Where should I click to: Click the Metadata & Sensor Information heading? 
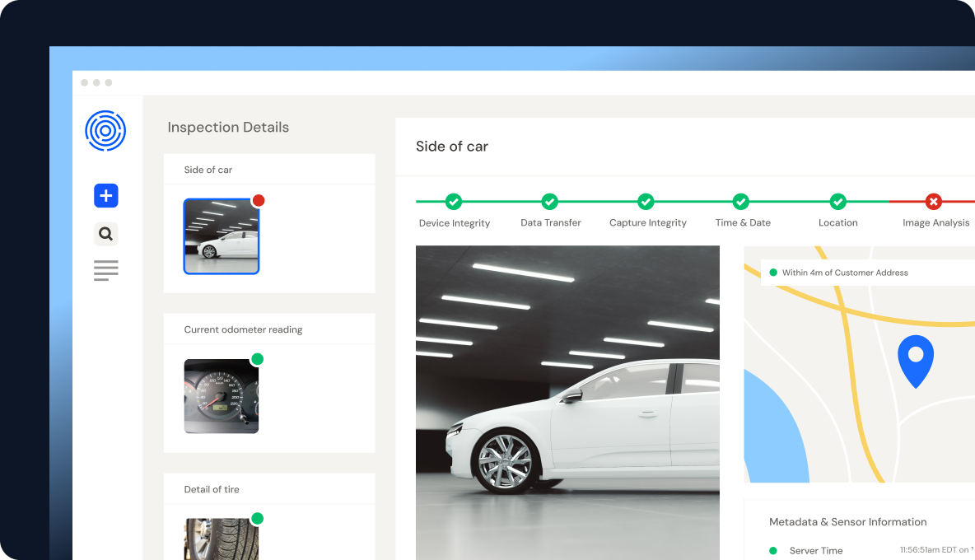click(848, 522)
